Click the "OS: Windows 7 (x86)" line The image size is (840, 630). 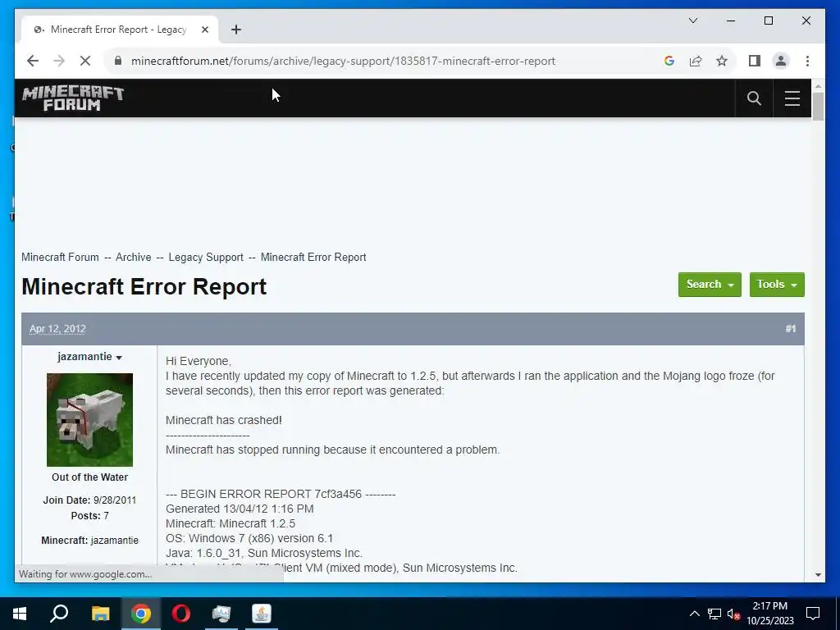pyautogui.click(x=249, y=538)
